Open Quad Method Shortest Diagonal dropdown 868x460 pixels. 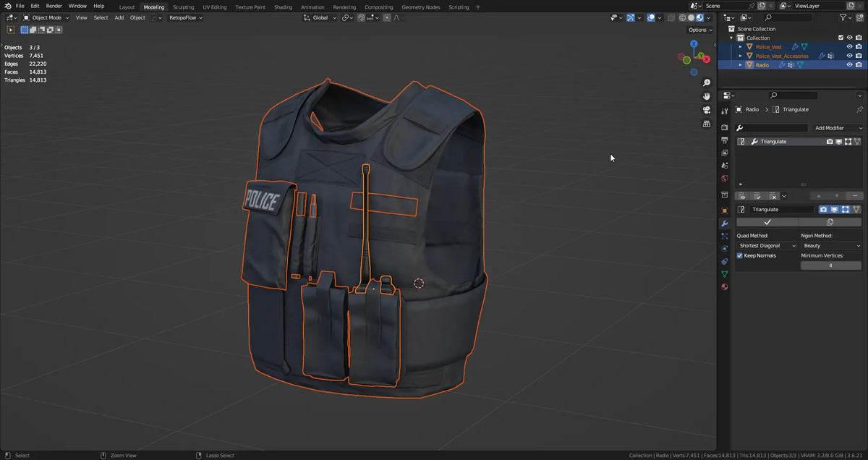pos(767,246)
